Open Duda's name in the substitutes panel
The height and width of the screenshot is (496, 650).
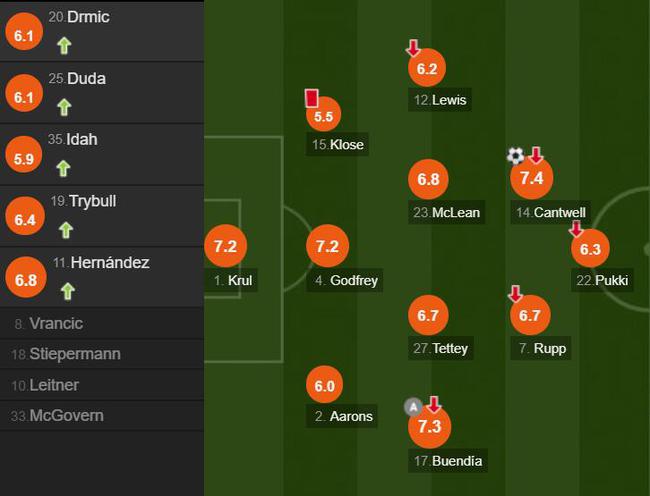[x=86, y=78]
